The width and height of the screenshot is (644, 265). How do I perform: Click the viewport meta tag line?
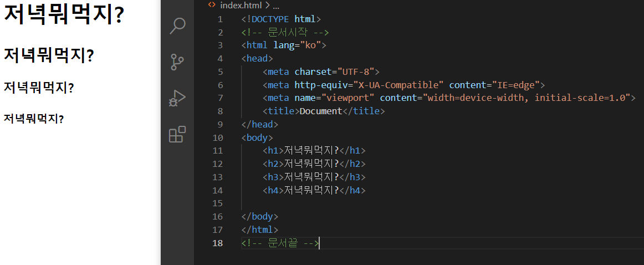click(x=449, y=98)
